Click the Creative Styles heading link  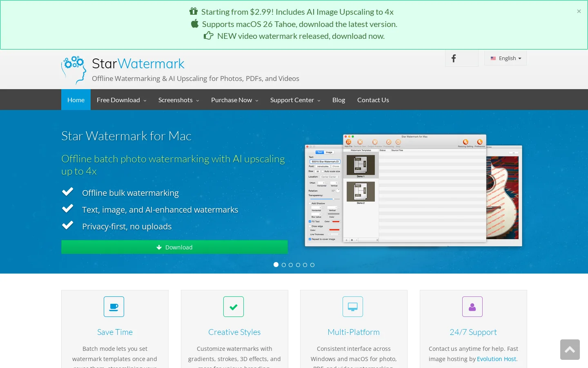point(234,332)
